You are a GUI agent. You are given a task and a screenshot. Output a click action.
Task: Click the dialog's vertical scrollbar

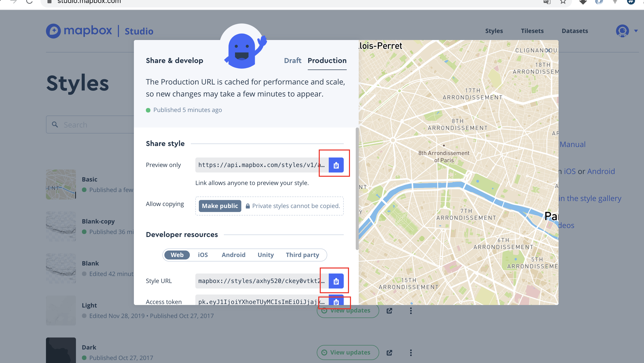[357, 189]
